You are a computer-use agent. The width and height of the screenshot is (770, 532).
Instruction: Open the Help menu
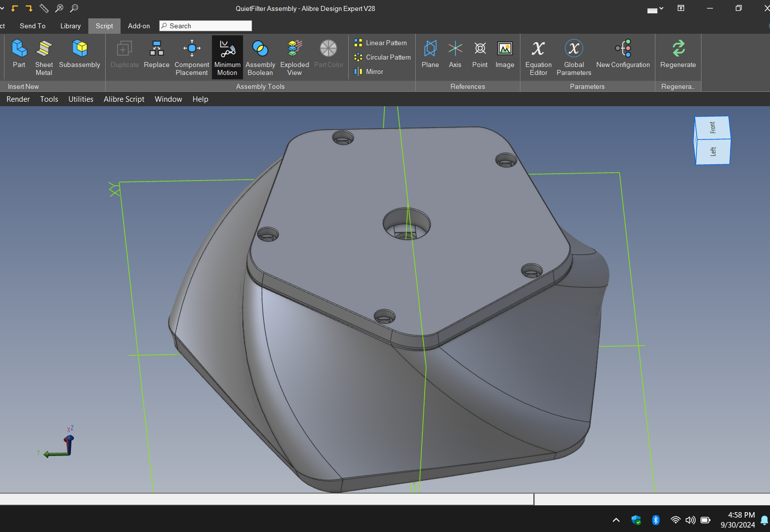pos(200,99)
